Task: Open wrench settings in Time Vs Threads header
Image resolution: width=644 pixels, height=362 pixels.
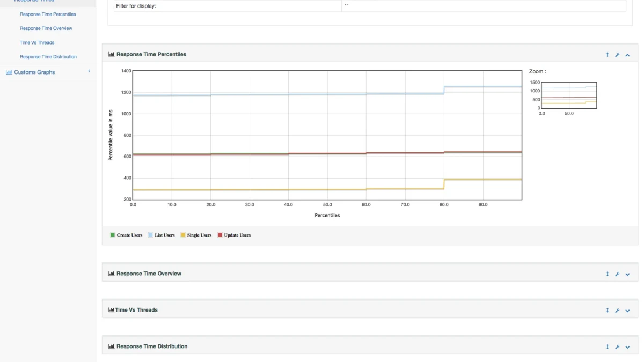Action: coord(617,311)
